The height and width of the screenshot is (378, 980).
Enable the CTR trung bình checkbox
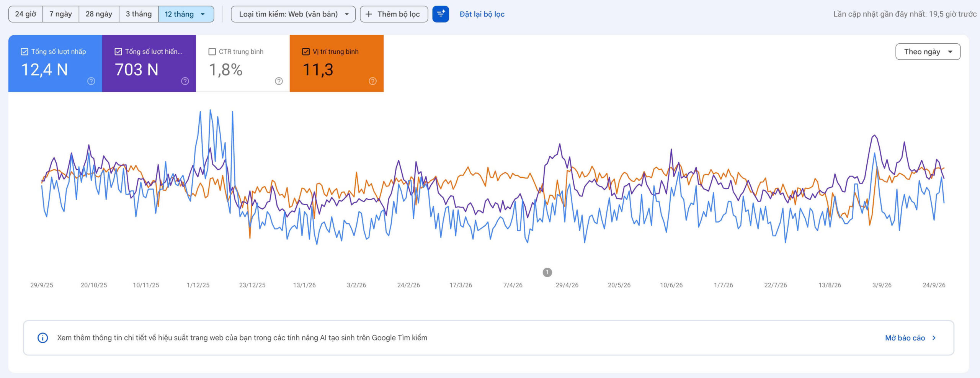212,52
